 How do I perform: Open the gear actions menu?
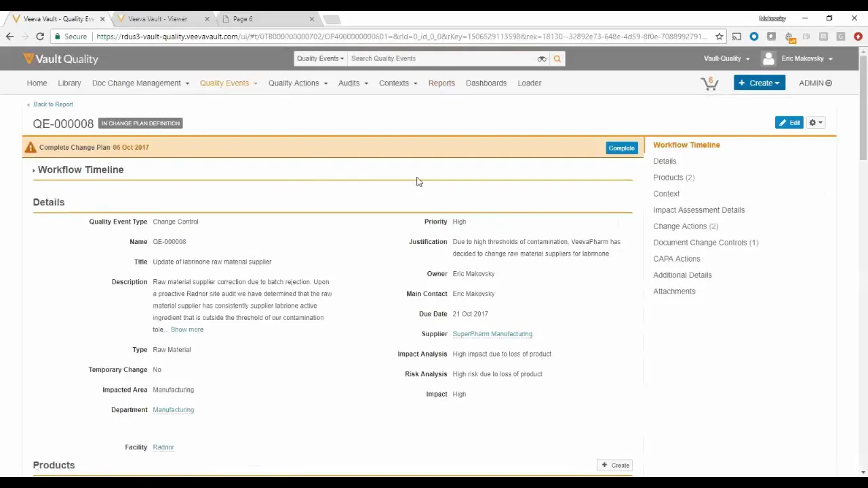815,123
